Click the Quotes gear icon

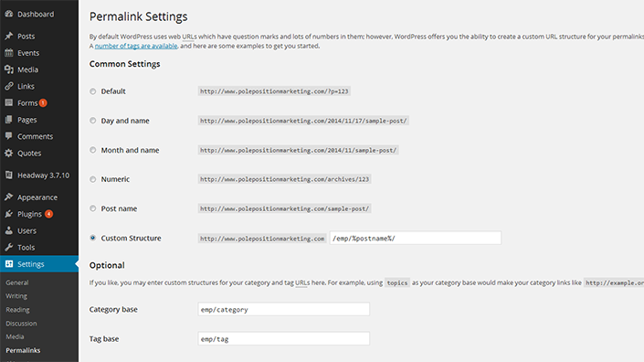(9, 153)
